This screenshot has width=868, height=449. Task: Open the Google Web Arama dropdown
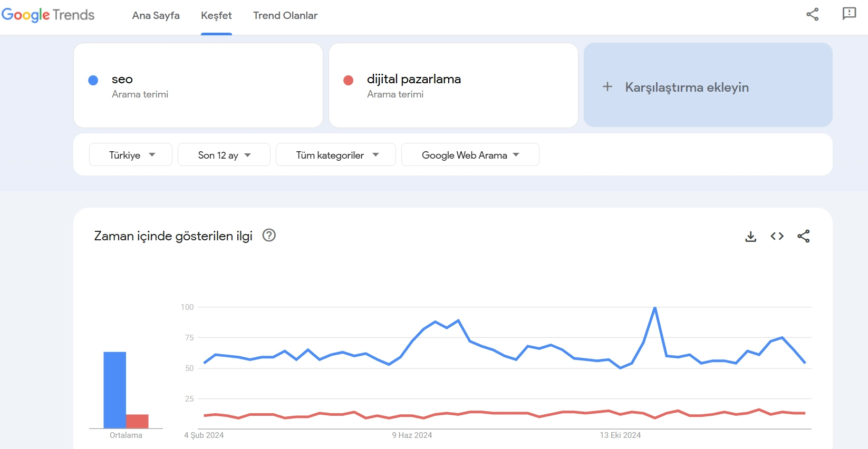(470, 154)
